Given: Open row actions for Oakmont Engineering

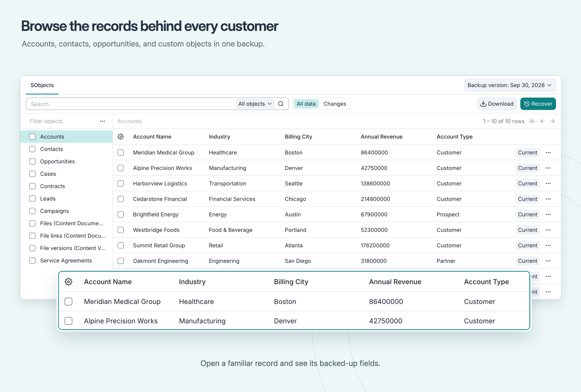Looking at the screenshot, I should tap(548, 261).
